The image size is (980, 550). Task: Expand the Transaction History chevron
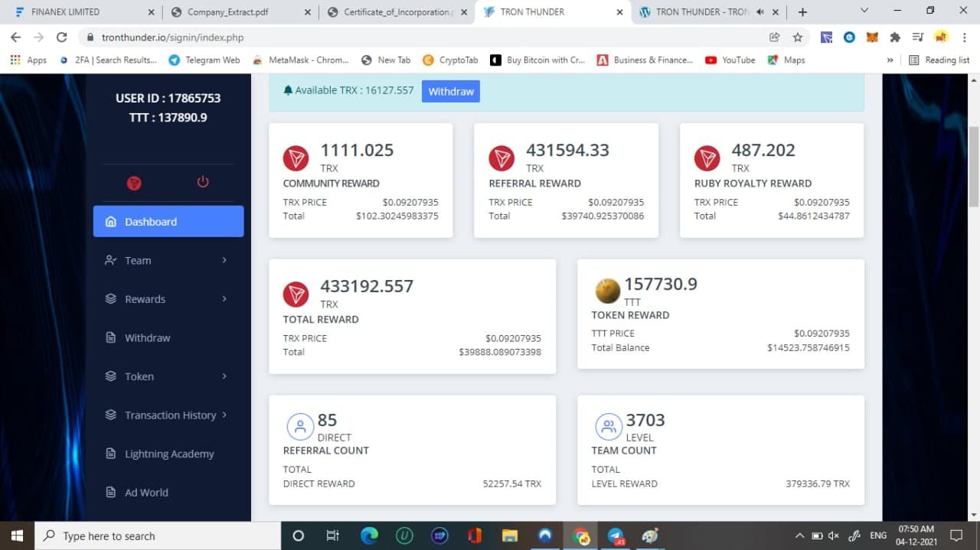(x=224, y=415)
